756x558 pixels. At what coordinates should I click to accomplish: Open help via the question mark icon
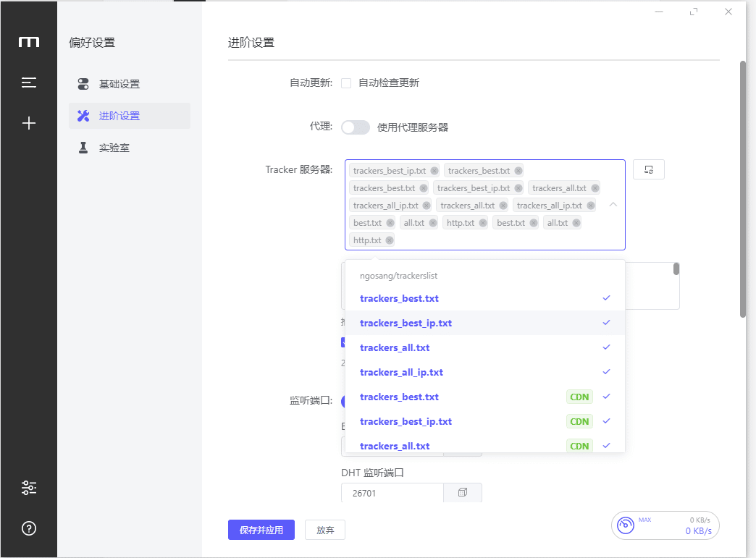(29, 528)
